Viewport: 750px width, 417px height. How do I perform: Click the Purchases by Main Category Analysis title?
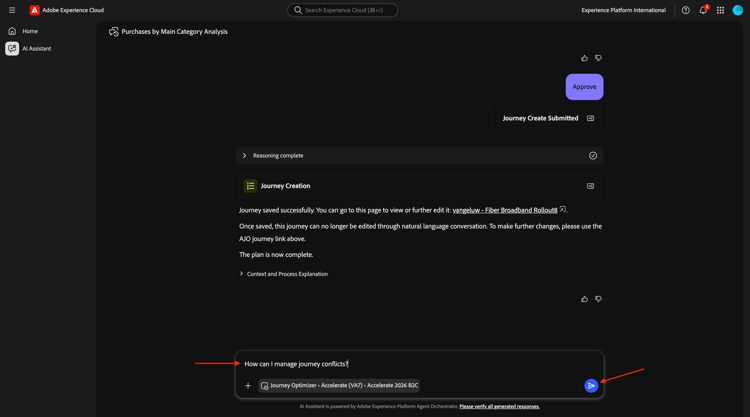175,32
